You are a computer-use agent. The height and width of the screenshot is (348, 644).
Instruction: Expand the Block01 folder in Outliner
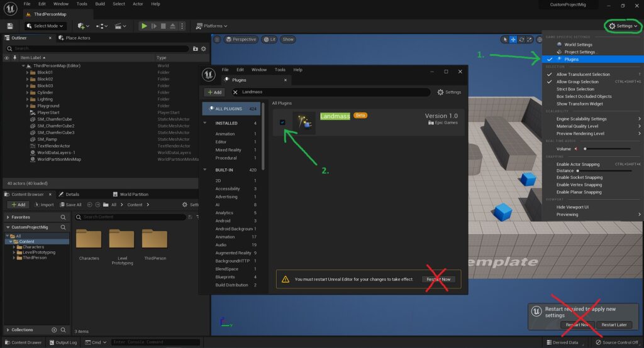pos(28,72)
